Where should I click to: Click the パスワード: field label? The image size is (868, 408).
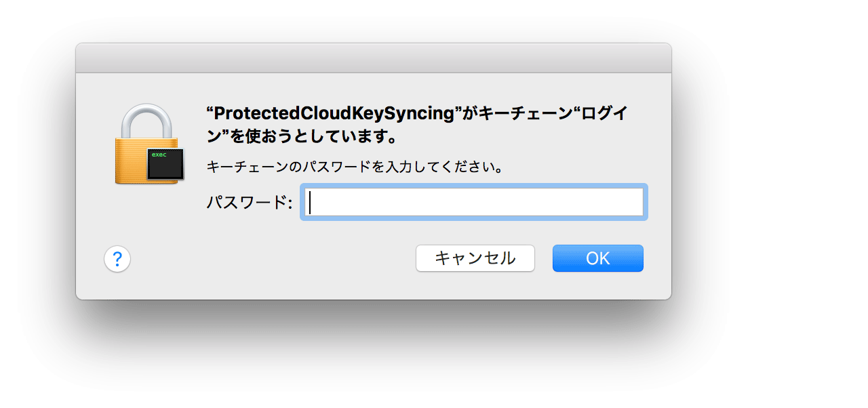[250, 203]
